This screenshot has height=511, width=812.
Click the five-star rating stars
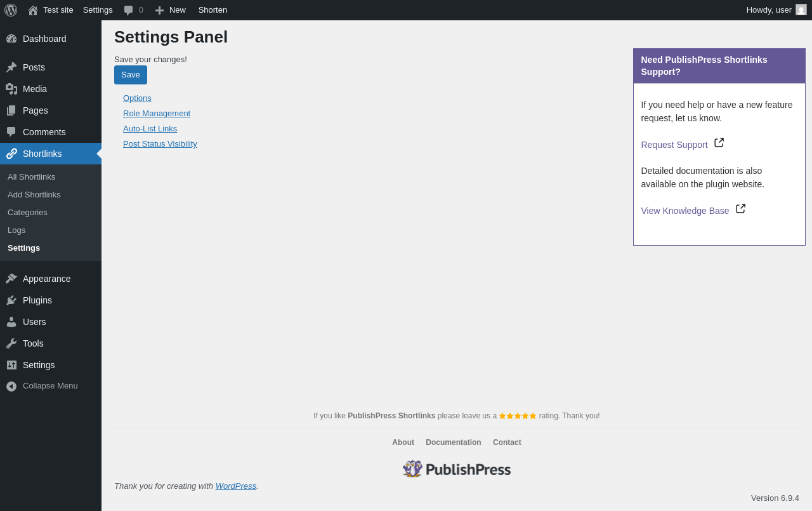[x=518, y=416]
